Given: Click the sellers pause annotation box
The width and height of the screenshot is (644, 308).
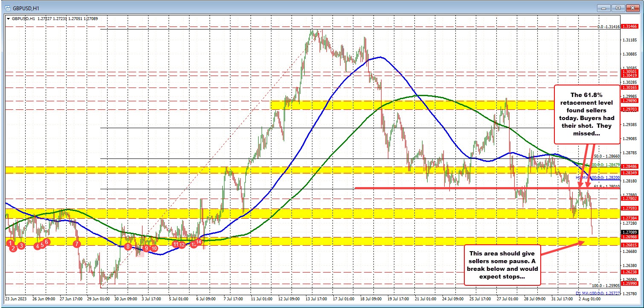Looking at the screenshot, I should click(x=502, y=266).
